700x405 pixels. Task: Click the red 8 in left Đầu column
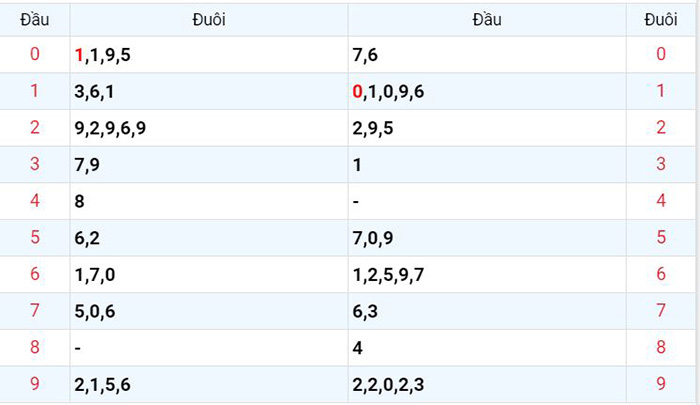tap(35, 347)
